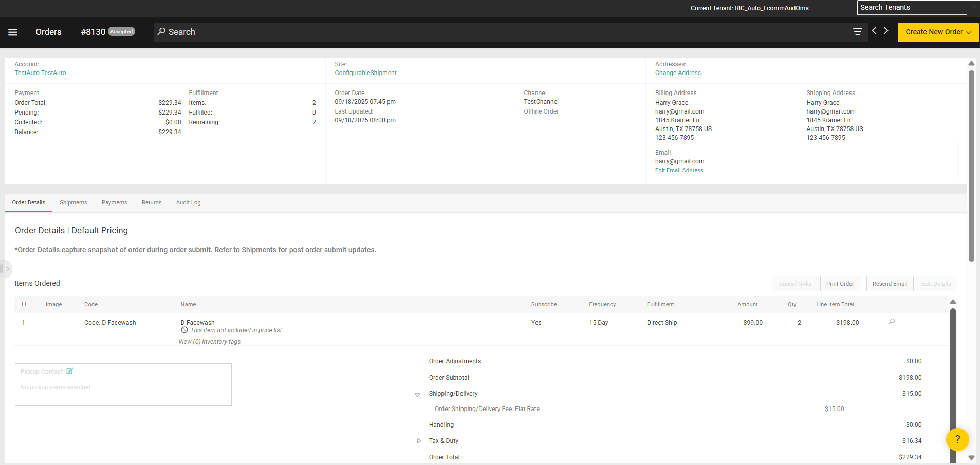Open the yellow help question button
This screenshot has width=980, height=465.
click(x=957, y=439)
